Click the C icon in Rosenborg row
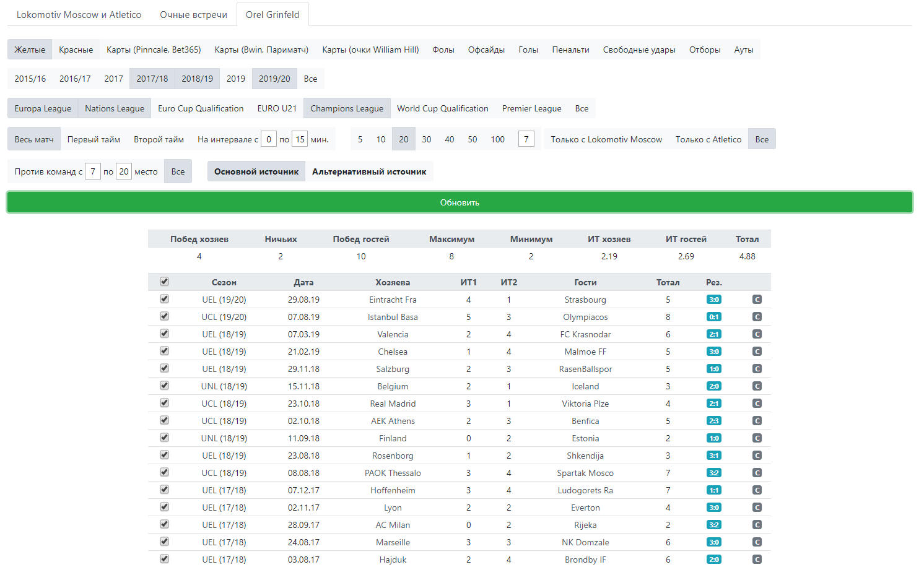This screenshot has width=924, height=575. click(757, 456)
